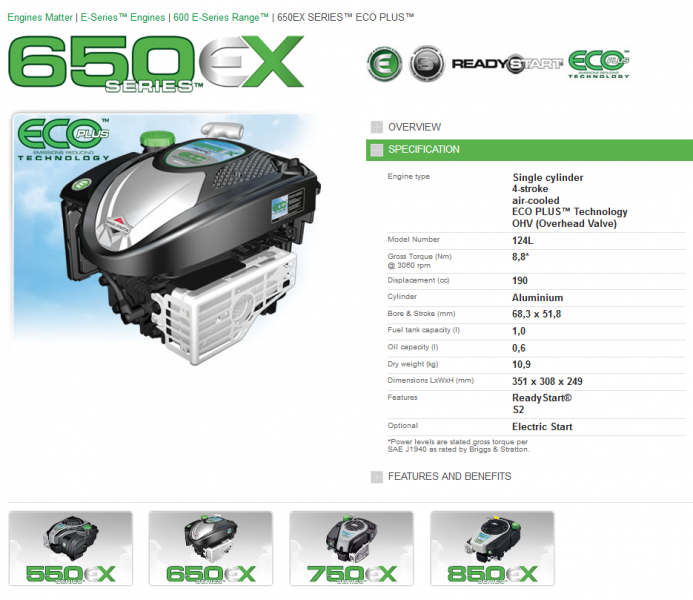
Task: Click the large 650EX engine product image
Action: [x=167, y=239]
